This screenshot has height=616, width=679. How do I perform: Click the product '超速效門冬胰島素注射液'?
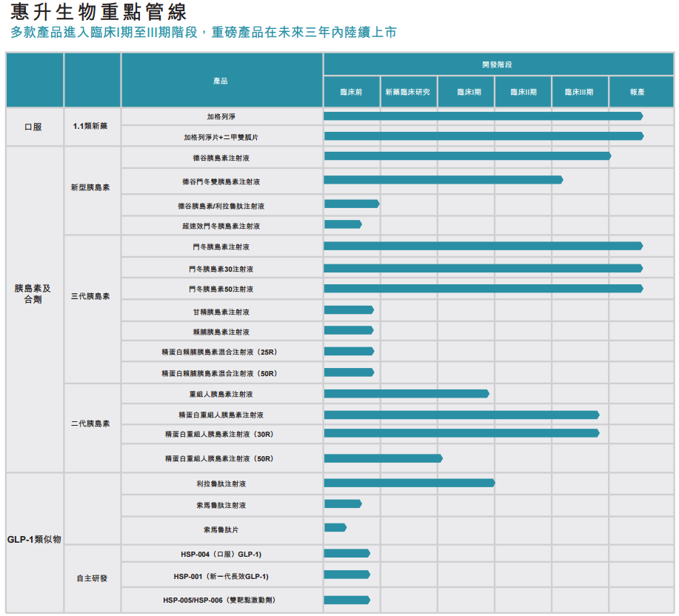pos(221,226)
